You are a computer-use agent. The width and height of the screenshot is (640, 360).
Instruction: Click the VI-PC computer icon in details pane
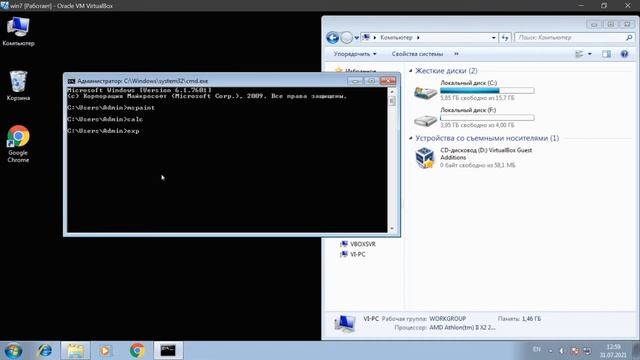(x=344, y=323)
